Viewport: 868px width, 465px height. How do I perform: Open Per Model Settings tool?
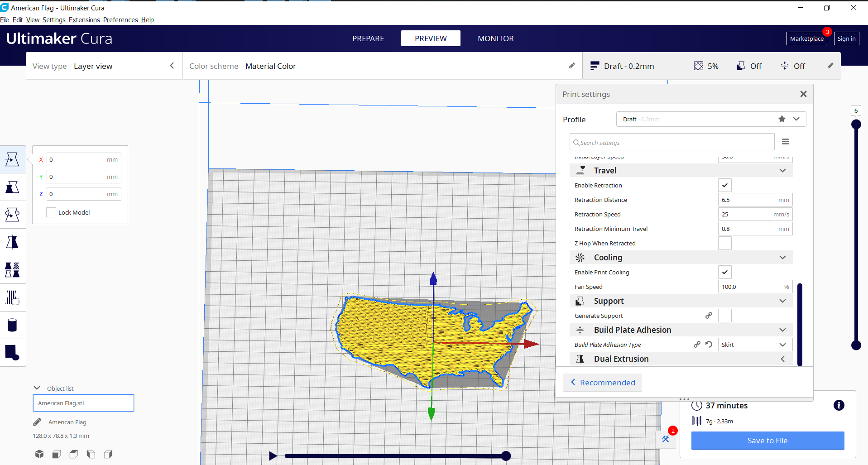click(x=12, y=270)
